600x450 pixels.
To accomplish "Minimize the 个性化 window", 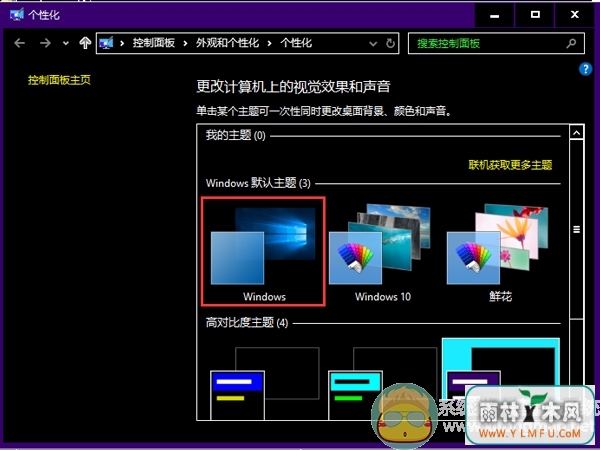I will coord(494,15).
